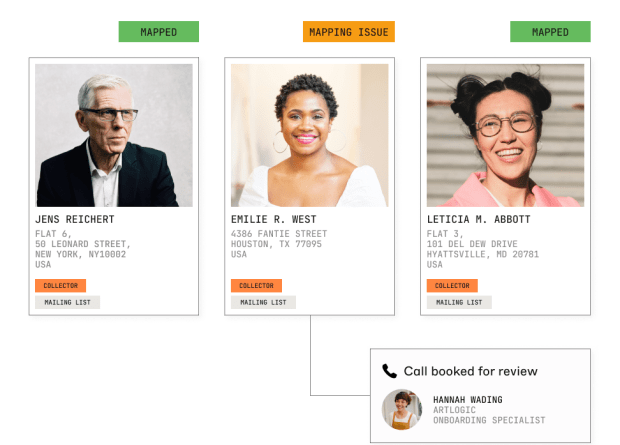Click the Mapped badge above Jens Reichert
The width and height of the screenshot is (620, 445).
click(x=159, y=32)
